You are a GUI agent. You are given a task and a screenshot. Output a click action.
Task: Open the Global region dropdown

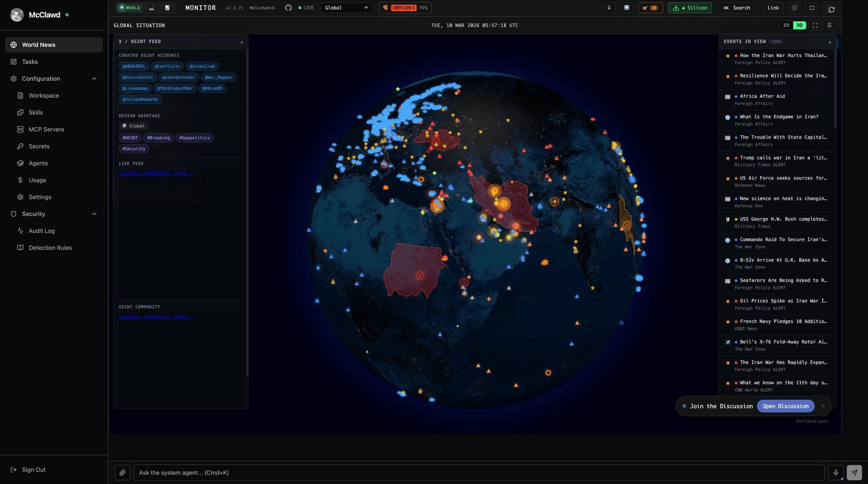tap(346, 8)
